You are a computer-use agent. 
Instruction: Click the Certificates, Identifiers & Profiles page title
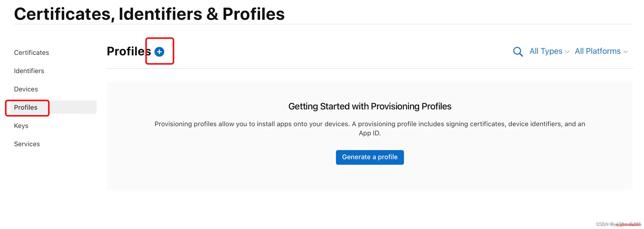point(149,14)
